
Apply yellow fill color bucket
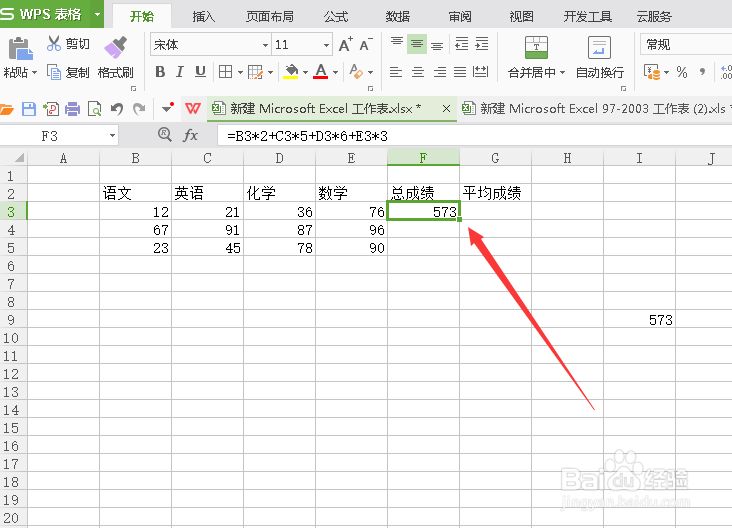tap(291, 72)
